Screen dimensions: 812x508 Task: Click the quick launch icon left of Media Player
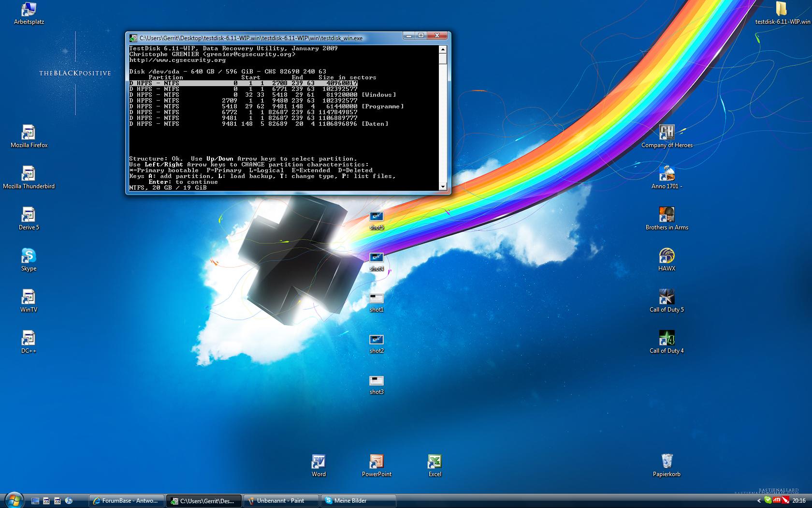pyautogui.click(x=58, y=501)
